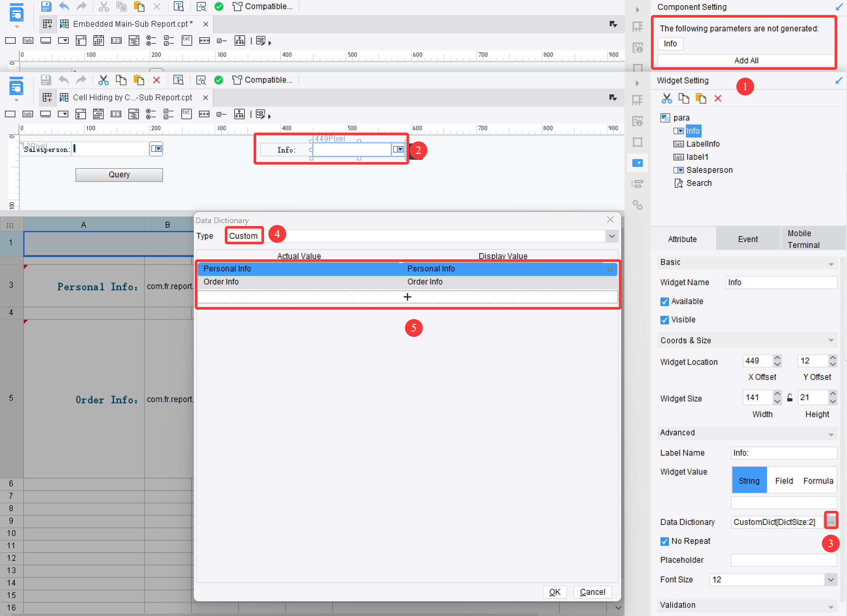Open the Type dropdown in Data Dictionary
847x616 pixels.
click(x=612, y=236)
